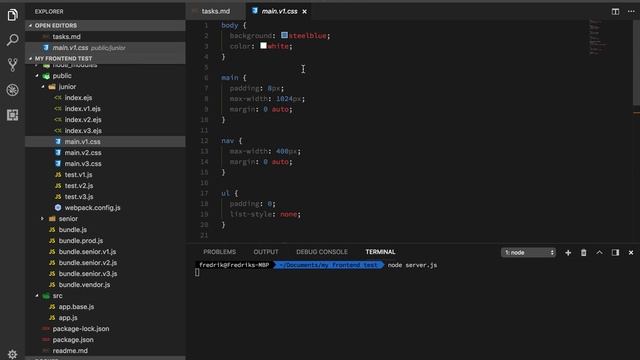The width and height of the screenshot is (640, 360).
Task: Open the Manage gear icon
Action: [12, 354]
